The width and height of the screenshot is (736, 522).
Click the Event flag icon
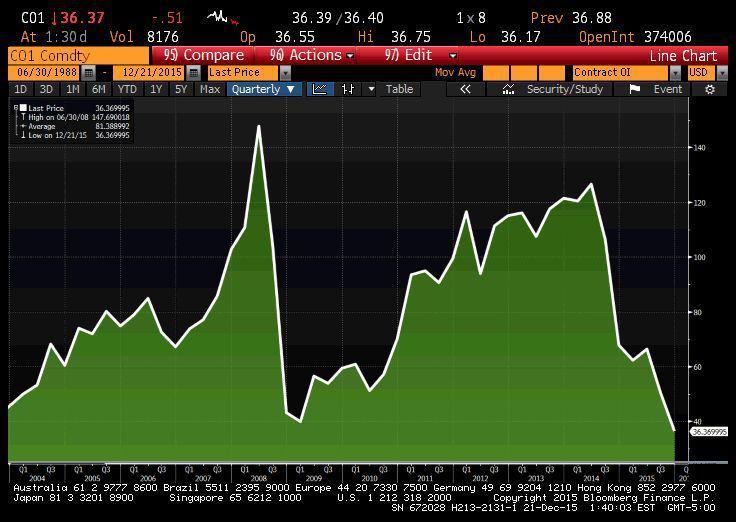(635, 89)
